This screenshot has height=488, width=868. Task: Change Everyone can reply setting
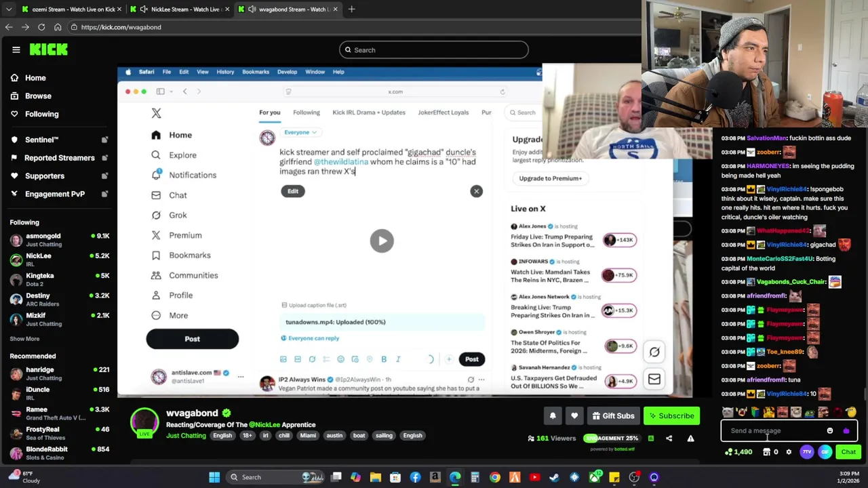(310, 338)
